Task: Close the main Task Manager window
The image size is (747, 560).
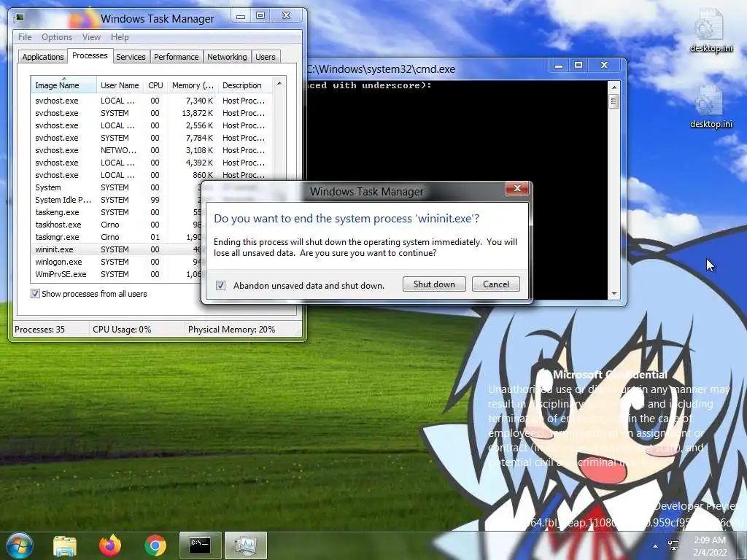Action: [286, 16]
